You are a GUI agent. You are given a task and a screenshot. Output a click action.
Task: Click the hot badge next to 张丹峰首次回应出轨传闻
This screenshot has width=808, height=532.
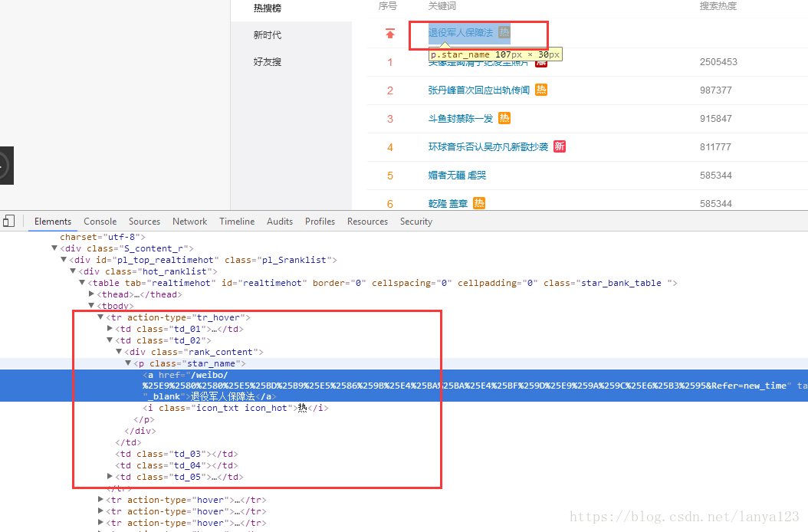(541, 90)
